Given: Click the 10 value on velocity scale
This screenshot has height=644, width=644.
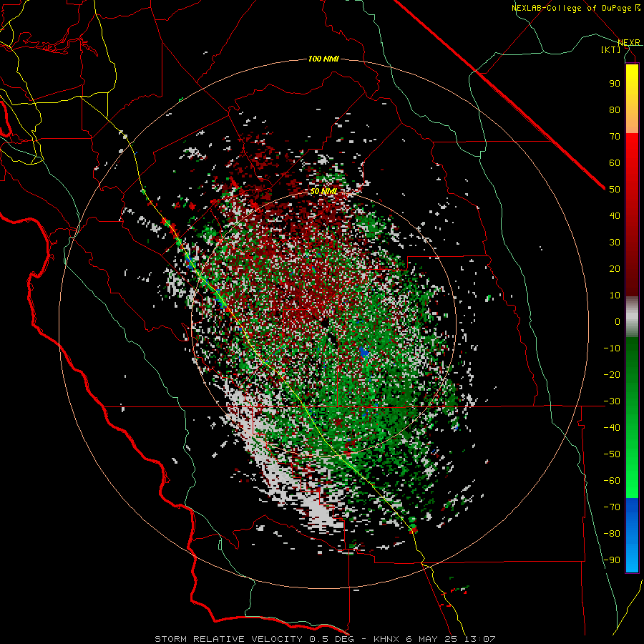Looking at the screenshot, I should click(615, 296).
